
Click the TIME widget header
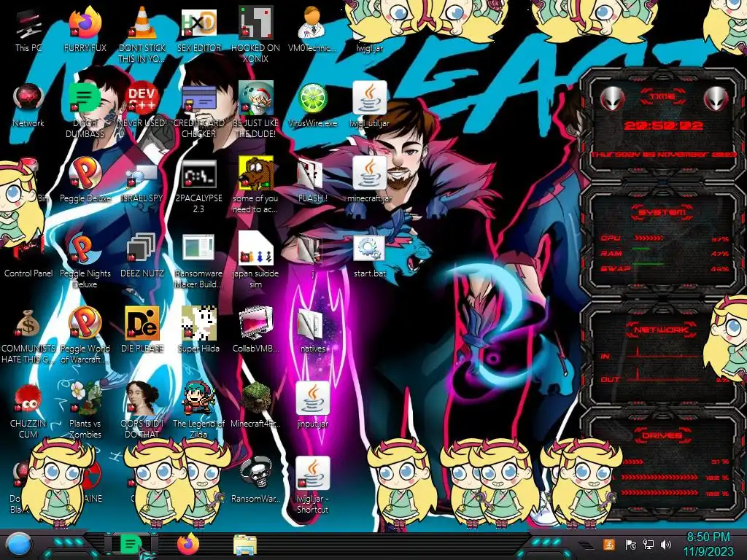662,97
